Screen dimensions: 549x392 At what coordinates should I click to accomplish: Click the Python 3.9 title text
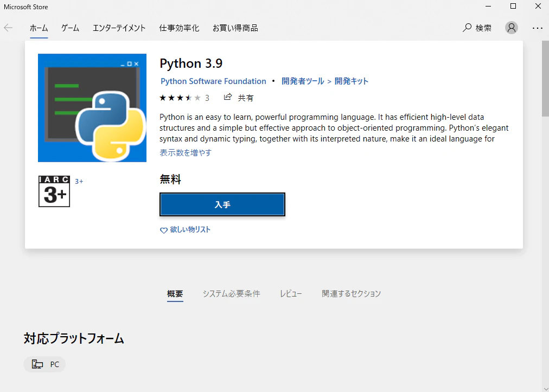tap(191, 63)
